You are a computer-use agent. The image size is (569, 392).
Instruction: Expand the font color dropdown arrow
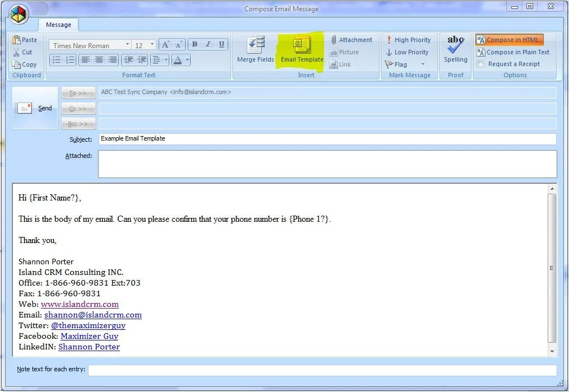(187, 60)
